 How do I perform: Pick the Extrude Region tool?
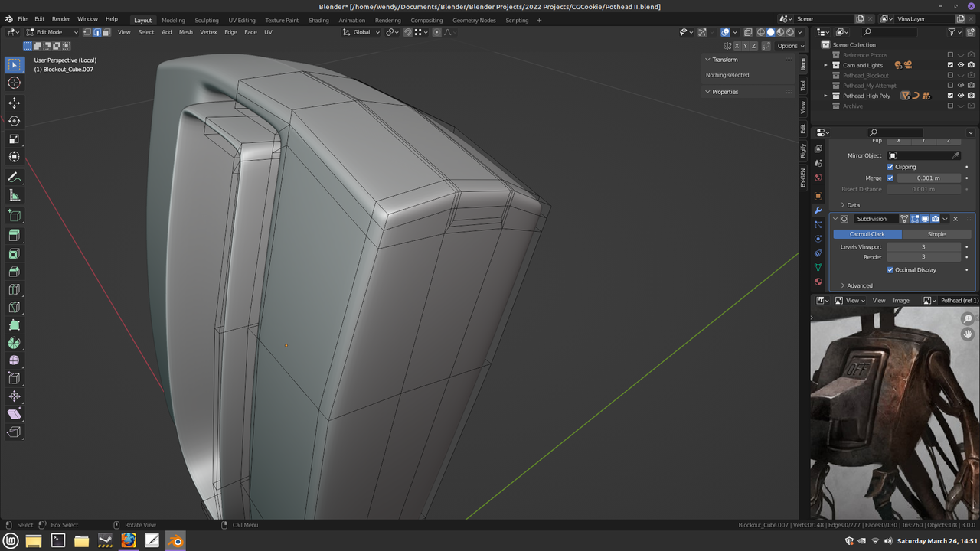point(14,235)
